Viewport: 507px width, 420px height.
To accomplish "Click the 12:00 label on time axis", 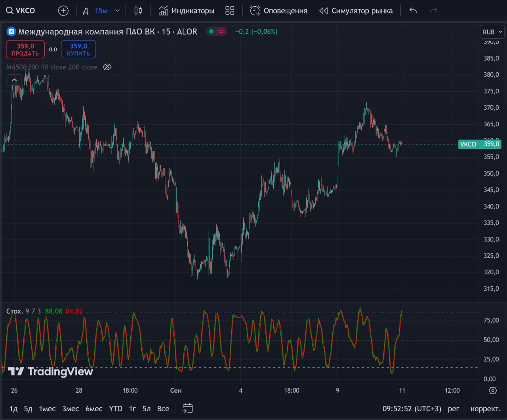I will coord(452,390).
